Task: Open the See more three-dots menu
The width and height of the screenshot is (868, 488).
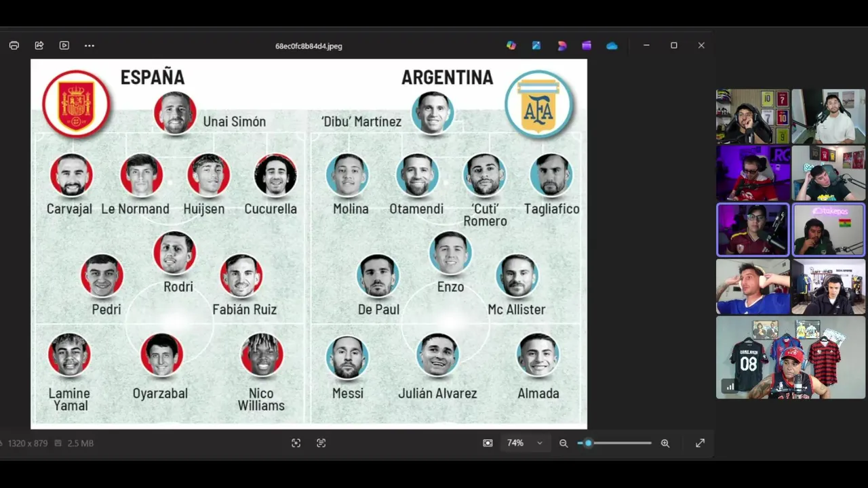Action: point(90,45)
